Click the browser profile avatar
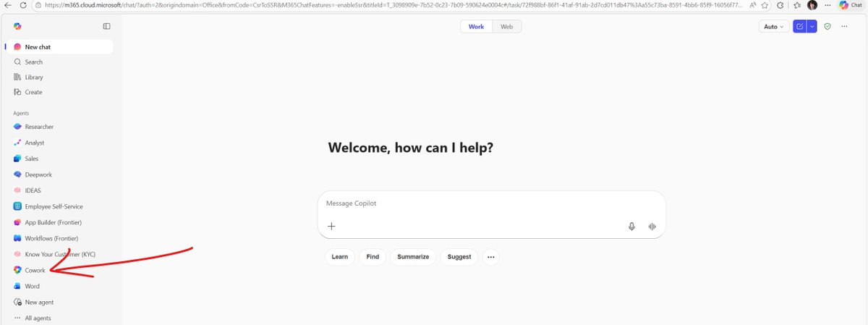 (x=813, y=5)
